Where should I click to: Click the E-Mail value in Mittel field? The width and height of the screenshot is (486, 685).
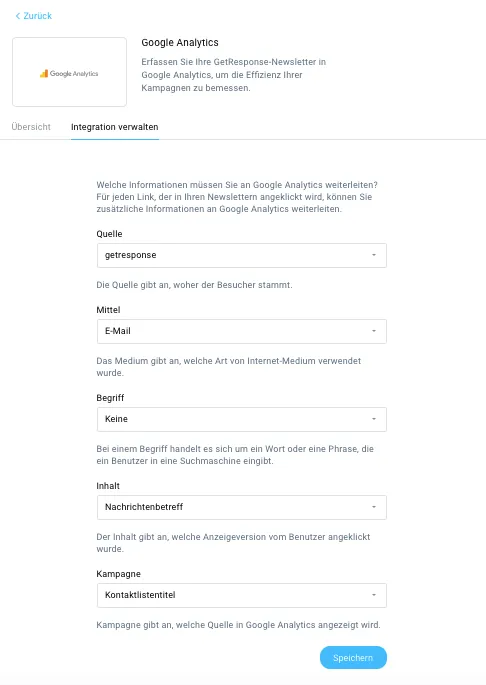pos(118,331)
